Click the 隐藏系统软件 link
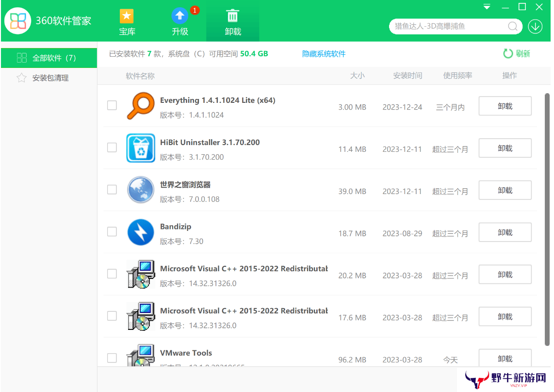The height and width of the screenshot is (392, 554). pyautogui.click(x=324, y=54)
